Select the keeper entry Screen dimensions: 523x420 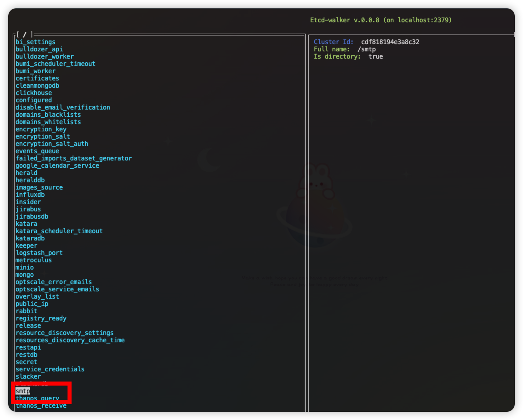coord(26,245)
